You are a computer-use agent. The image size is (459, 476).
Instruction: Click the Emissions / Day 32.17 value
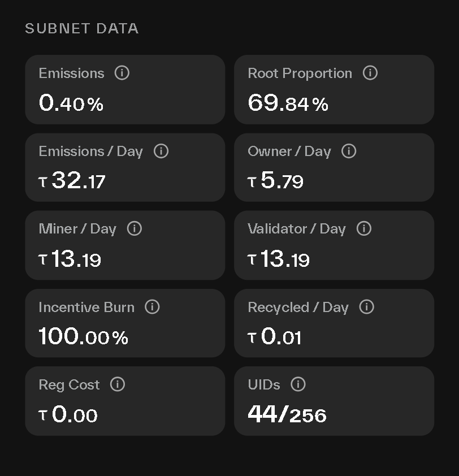point(72,181)
